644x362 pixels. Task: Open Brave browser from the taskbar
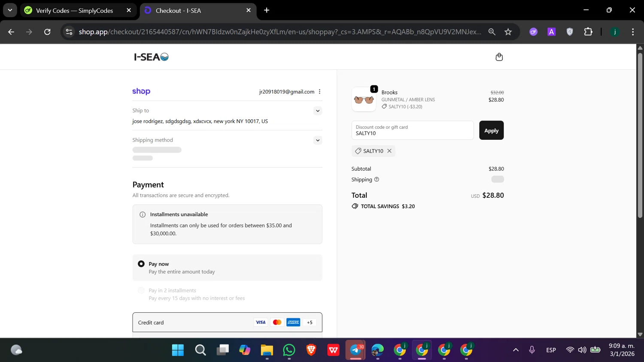pyautogui.click(x=311, y=350)
